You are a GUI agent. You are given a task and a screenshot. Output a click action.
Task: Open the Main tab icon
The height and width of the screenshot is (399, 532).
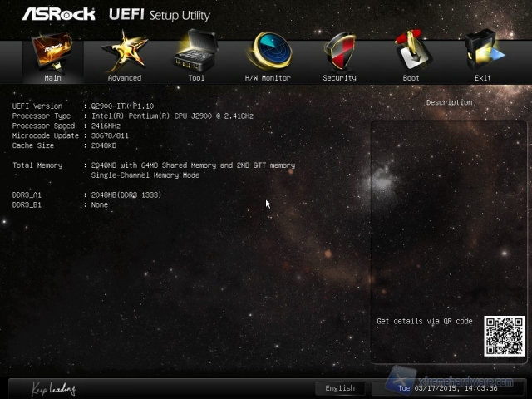tap(52, 52)
